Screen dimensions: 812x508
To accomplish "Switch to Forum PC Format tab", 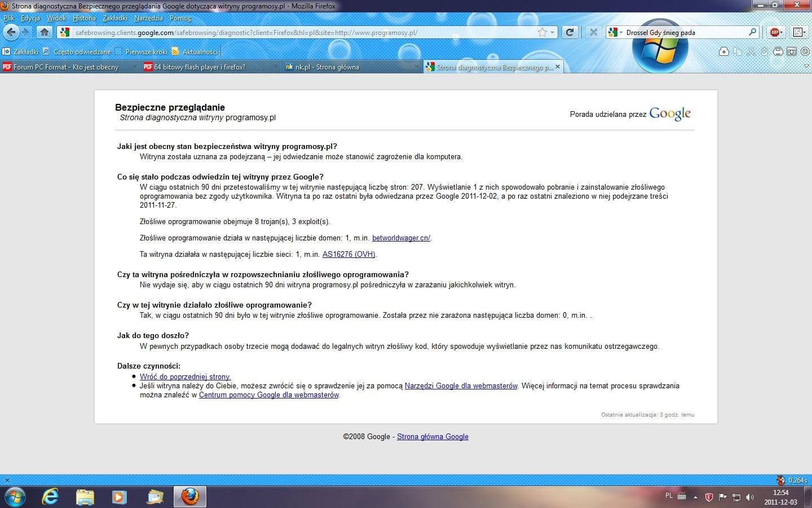I will pos(70,67).
